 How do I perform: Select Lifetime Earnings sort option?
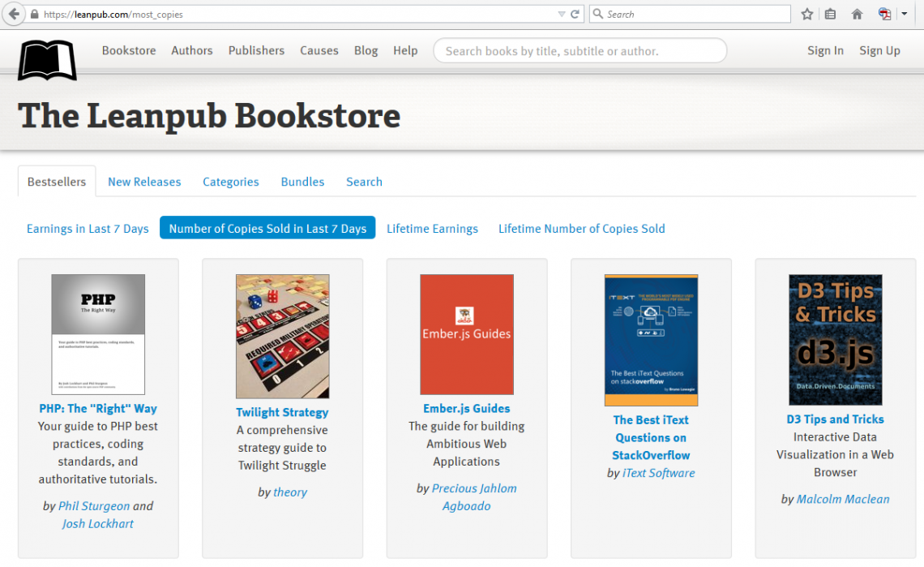point(432,229)
